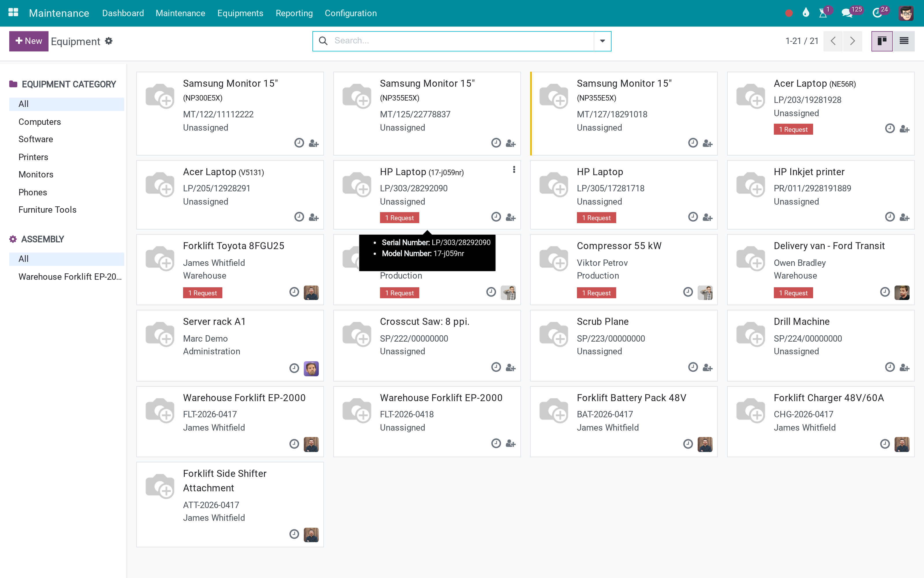Open three-dot menu on HP Laptop 17-j059nr card

click(x=514, y=170)
